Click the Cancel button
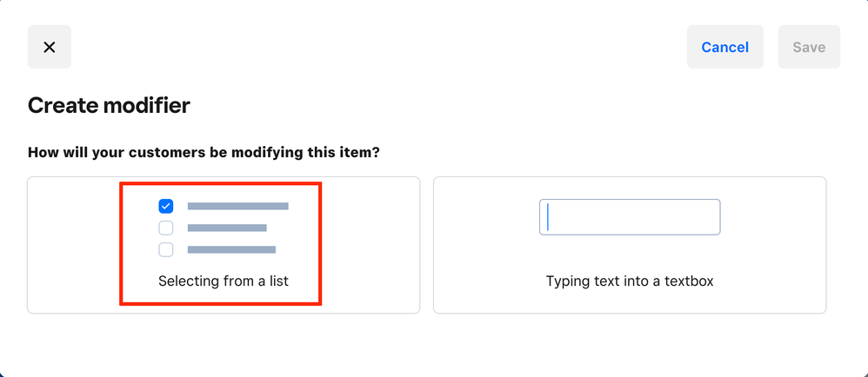Image resolution: width=868 pixels, height=377 pixels. [724, 47]
